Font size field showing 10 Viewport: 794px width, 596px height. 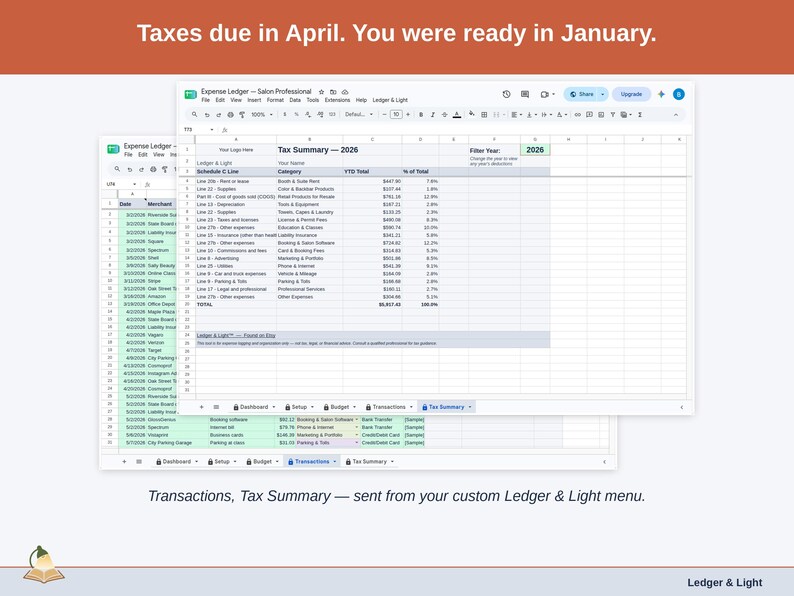396,114
